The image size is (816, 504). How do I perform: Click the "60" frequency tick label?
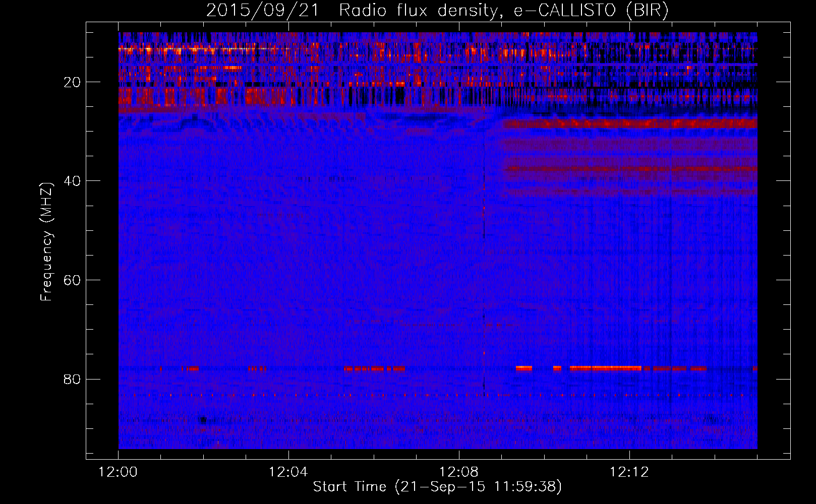pos(73,280)
